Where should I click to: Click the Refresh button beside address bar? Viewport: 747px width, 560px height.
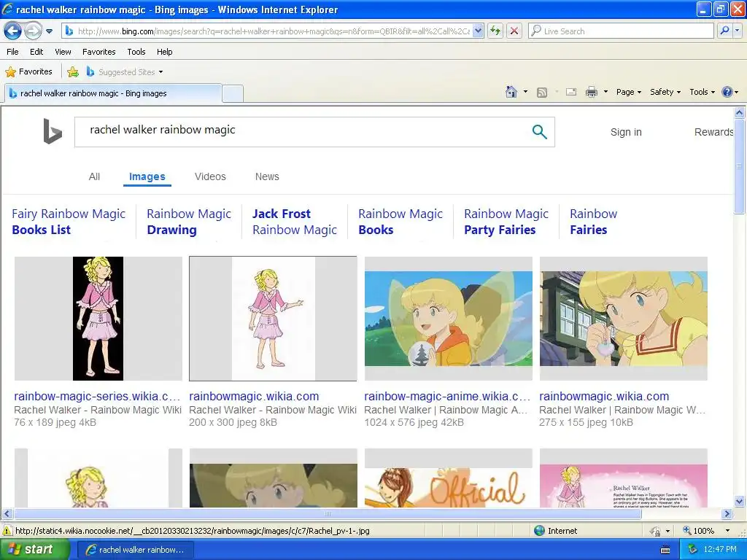click(495, 31)
